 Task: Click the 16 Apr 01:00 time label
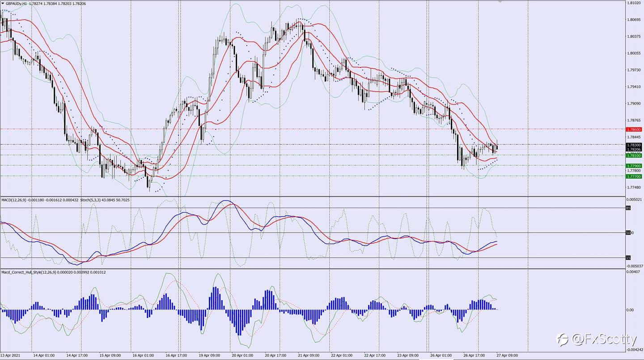[143, 356]
